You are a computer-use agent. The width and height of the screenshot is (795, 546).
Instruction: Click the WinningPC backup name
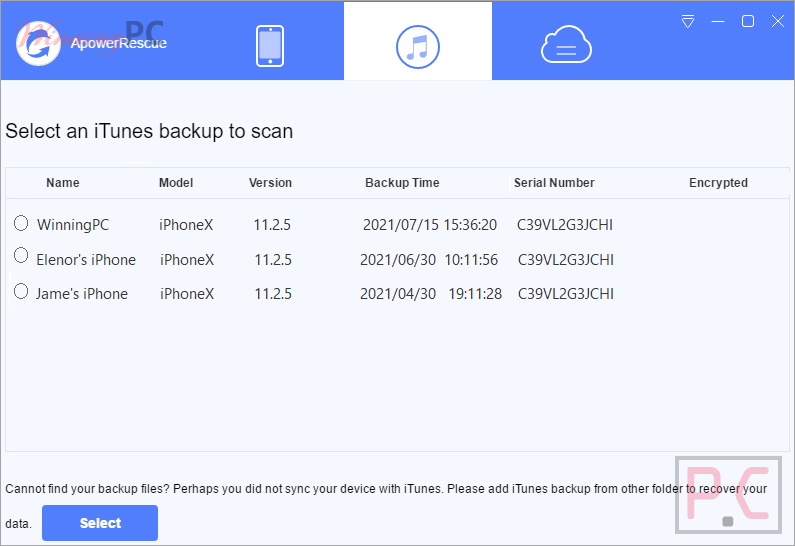click(73, 225)
